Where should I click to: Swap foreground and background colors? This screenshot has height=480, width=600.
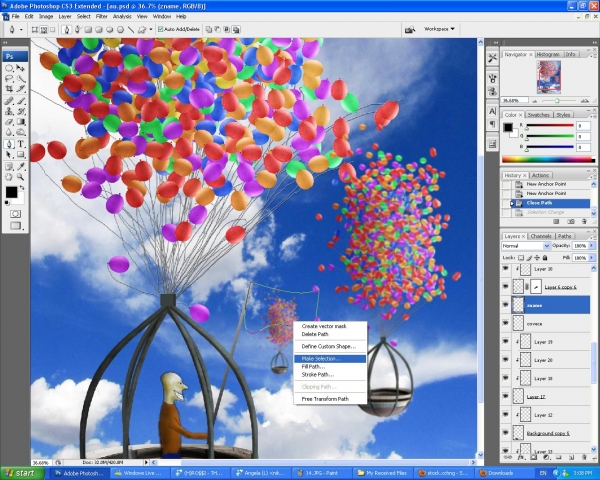coord(22,188)
